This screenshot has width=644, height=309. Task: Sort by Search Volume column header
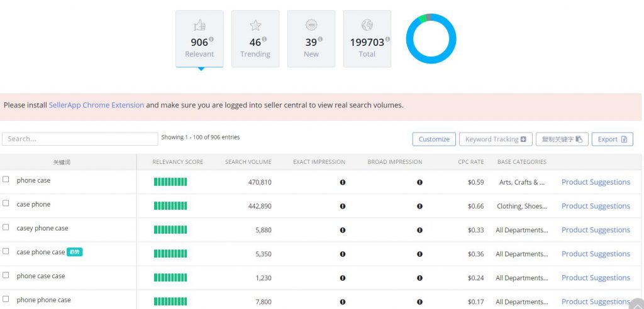click(x=248, y=162)
